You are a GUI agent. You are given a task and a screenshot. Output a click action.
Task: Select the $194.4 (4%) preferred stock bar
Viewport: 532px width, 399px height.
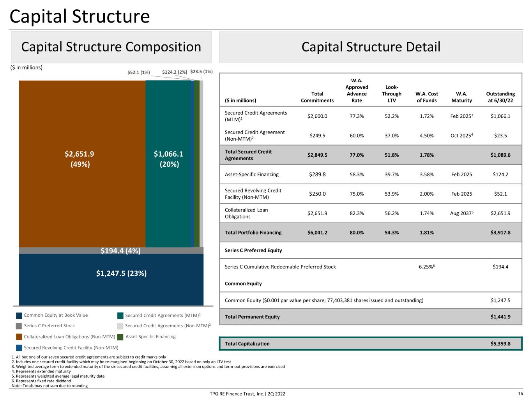[111, 251]
